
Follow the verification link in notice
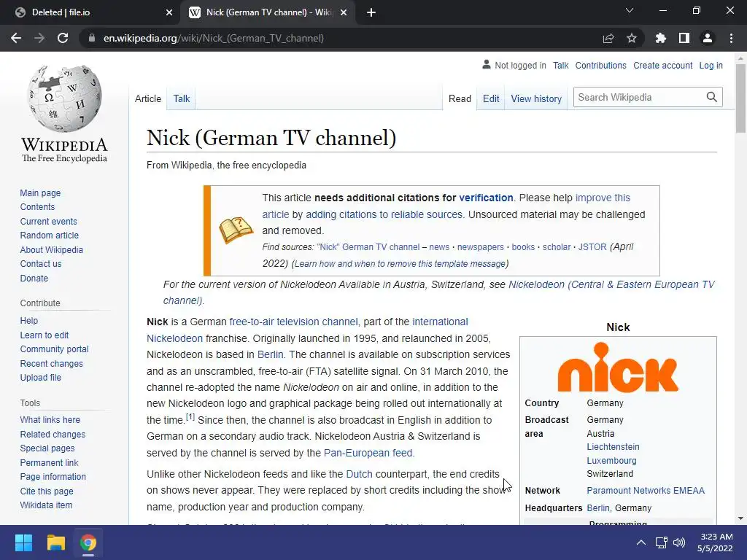coord(486,198)
